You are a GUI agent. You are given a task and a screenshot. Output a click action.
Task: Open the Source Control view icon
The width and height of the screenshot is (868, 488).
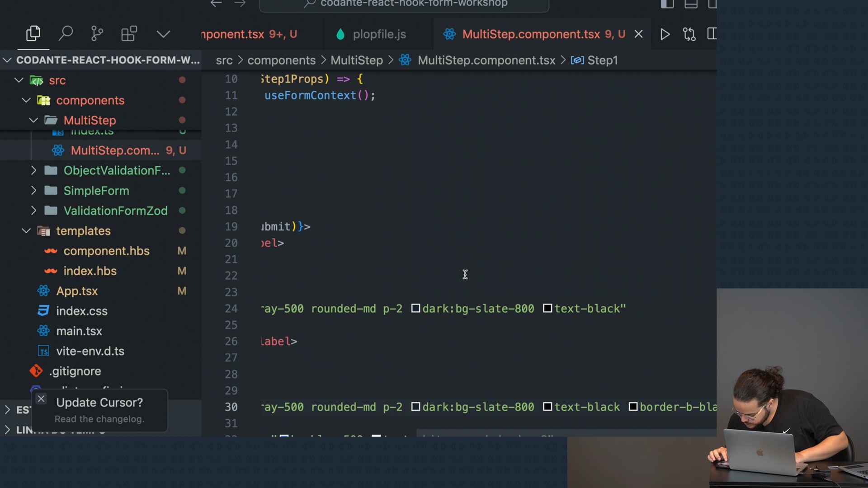coord(97,33)
